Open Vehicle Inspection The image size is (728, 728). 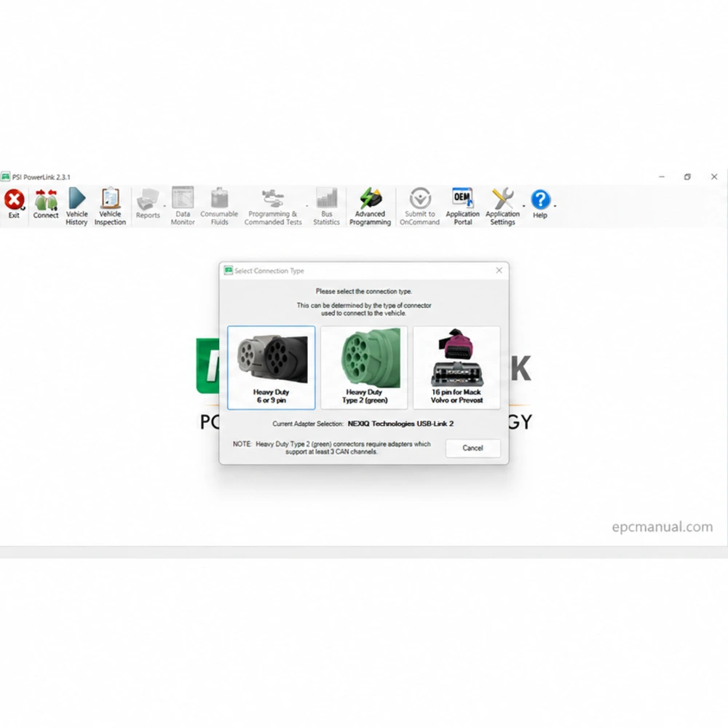tap(110, 206)
